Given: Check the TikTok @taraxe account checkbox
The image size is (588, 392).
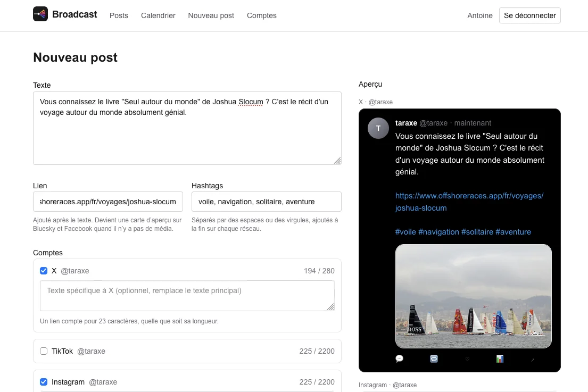Looking at the screenshot, I should (x=44, y=351).
